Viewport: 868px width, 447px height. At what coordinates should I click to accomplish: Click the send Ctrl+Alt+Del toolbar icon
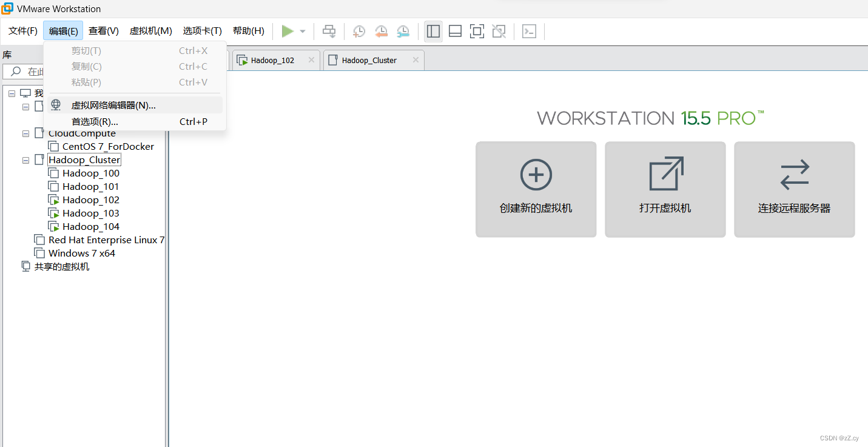coord(329,31)
